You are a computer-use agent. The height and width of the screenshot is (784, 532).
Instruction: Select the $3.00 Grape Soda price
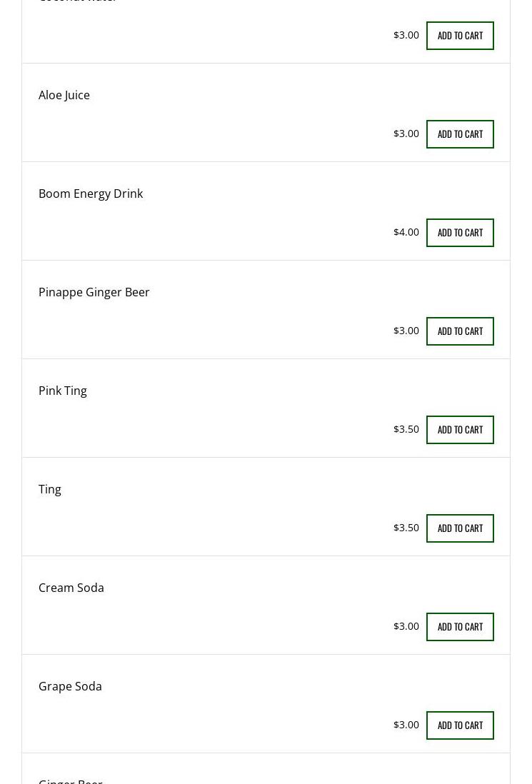coord(406,725)
